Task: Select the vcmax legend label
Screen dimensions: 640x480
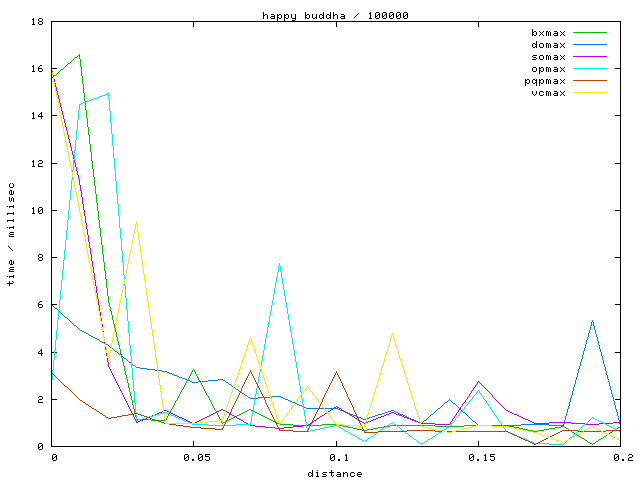Action: point(548,93)
